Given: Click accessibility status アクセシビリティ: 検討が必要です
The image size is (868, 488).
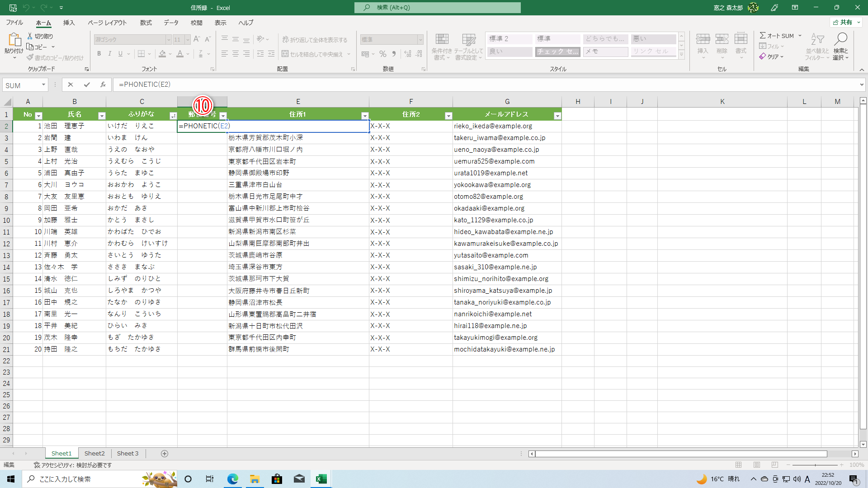Looking at the screenshot, I should point(73,465).
